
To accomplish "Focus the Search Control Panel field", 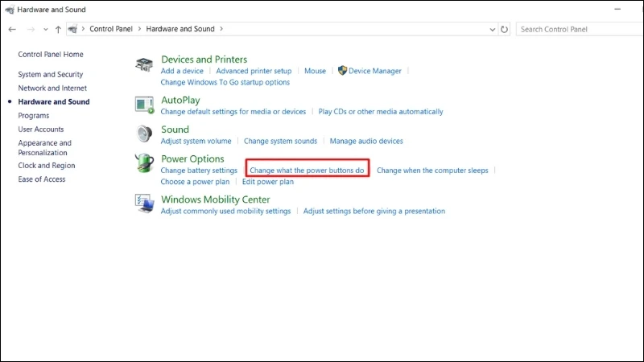I will tap(579, 29).
